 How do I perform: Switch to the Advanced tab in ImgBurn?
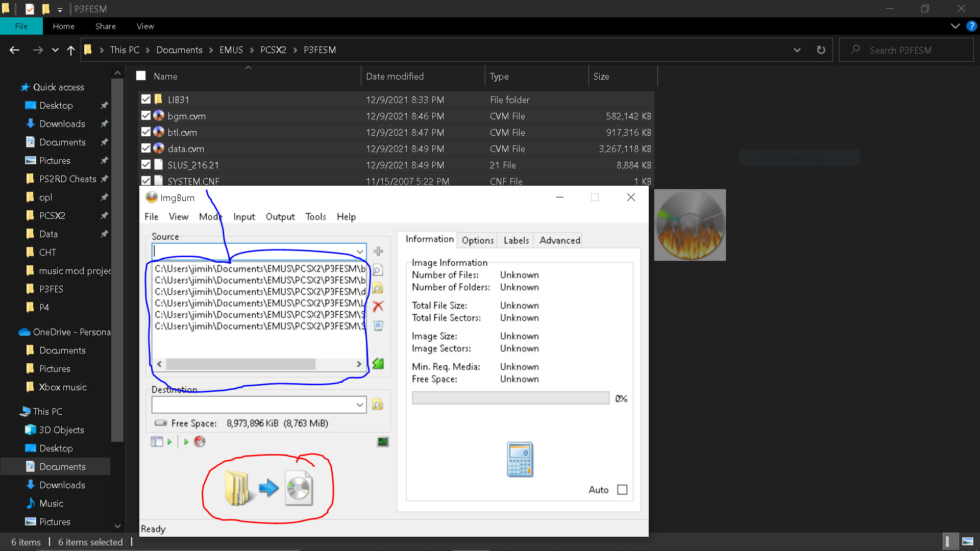560,240
